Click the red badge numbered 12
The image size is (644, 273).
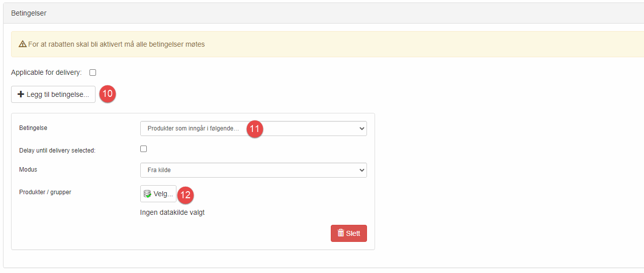click(x=186, y=195)
